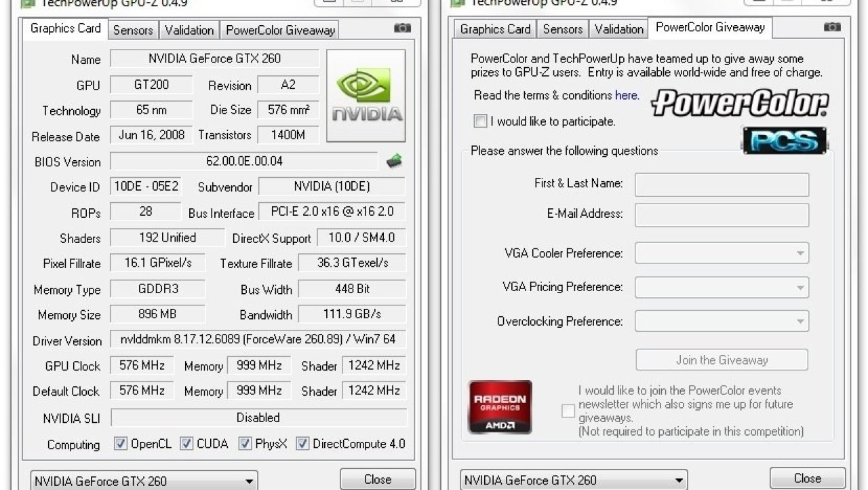The width and height of the screenshot is (868, 490).
Task: Select the Graphics Card tab in the left window
Action: tap(65, 29)
